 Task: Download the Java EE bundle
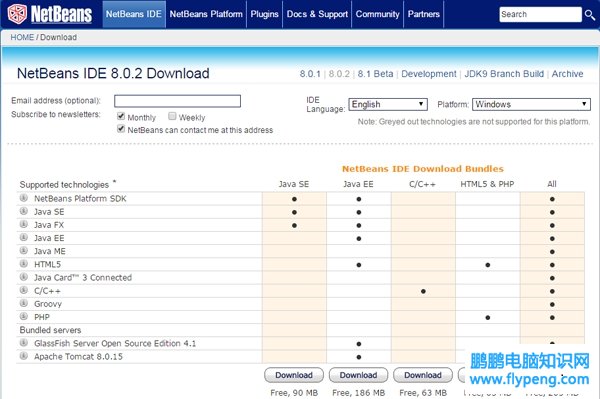(x=359, y=375)
